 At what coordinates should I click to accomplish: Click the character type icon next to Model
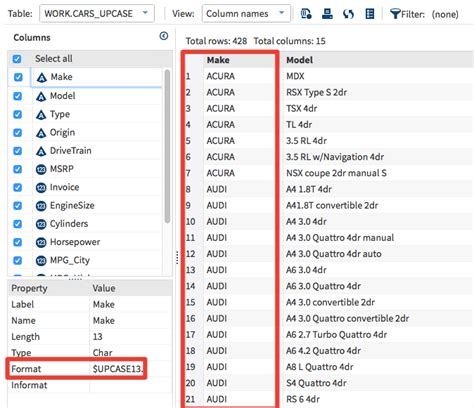[x=41, y=97]
